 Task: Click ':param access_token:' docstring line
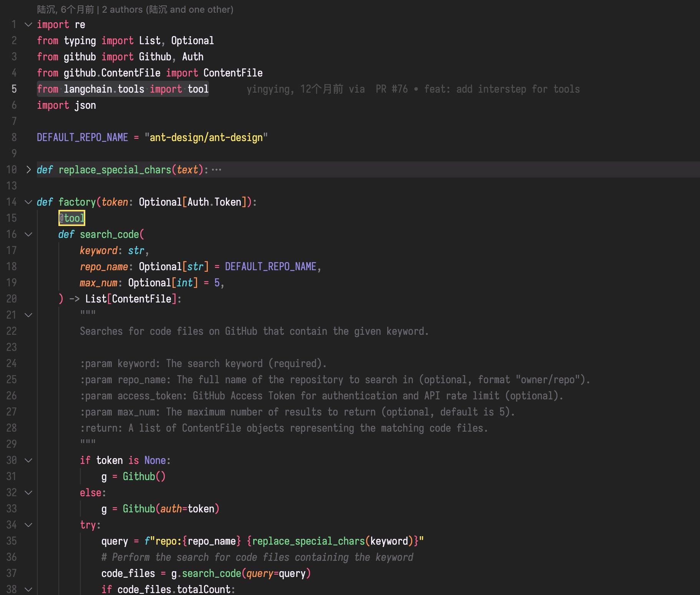point(322,396)
